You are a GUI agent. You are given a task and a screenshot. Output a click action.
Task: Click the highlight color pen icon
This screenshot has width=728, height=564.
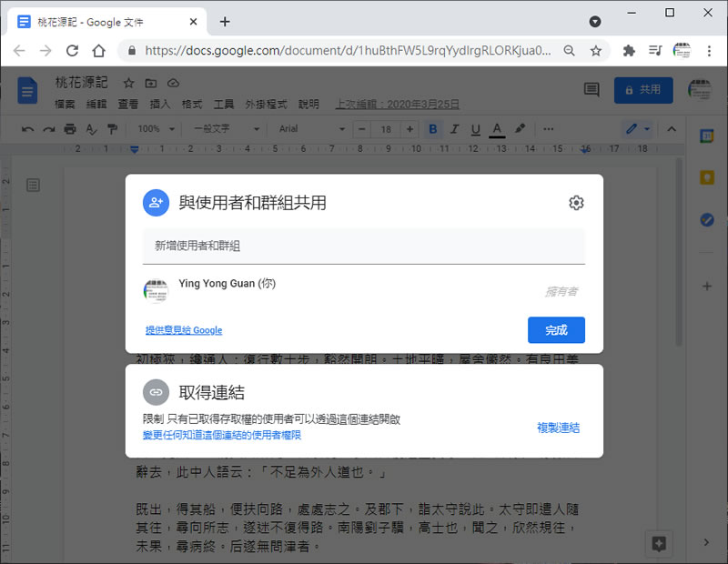(x=520, y=128)
